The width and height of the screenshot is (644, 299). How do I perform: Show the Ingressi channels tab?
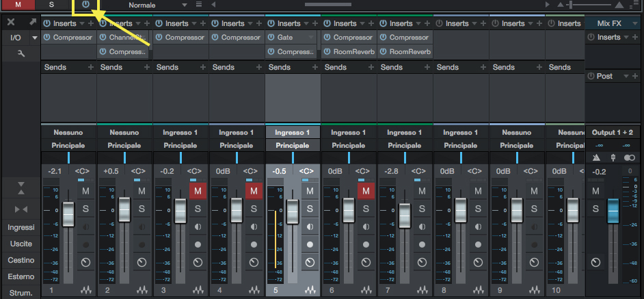point(21,227)
